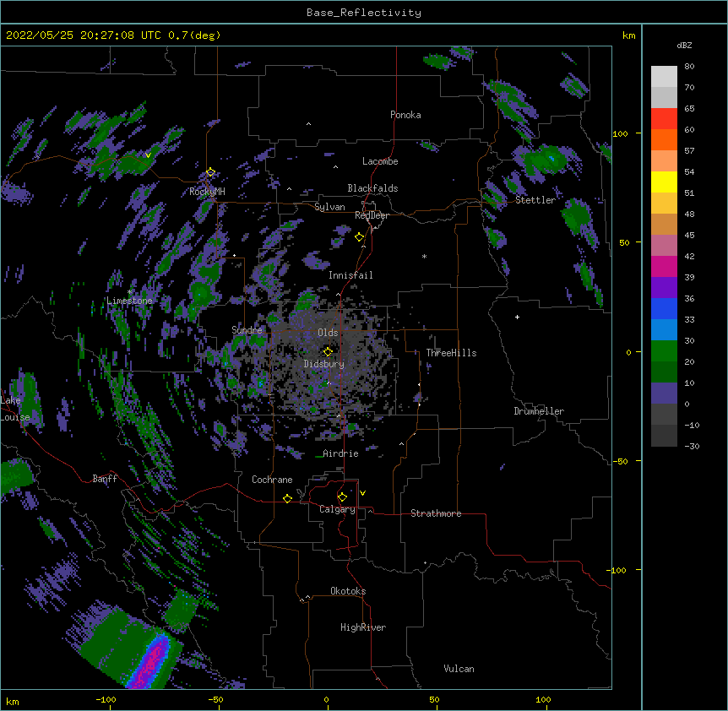Screen dimensions: 728x711
Task: Click the Sylvan city label
Action: [x=329, y=207]
